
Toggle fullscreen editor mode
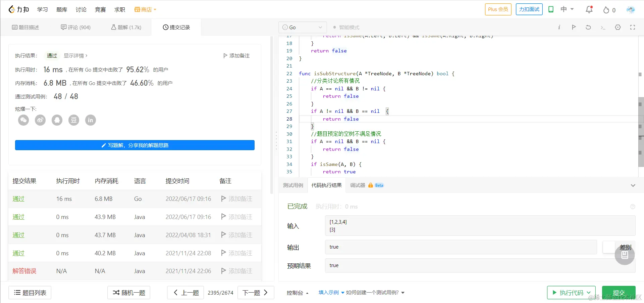(x=633, y=27)
